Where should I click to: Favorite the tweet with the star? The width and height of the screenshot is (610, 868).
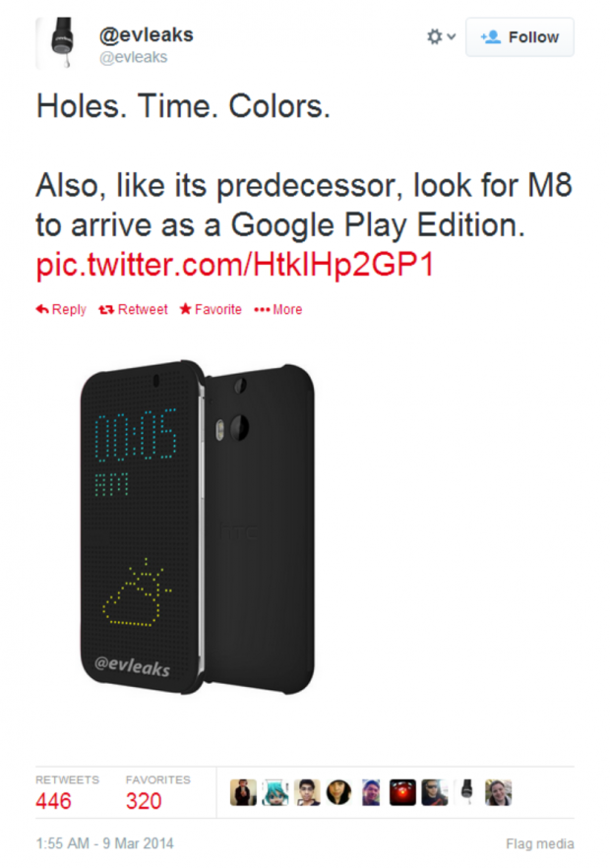pyautogui.click(x=211, y=309)
